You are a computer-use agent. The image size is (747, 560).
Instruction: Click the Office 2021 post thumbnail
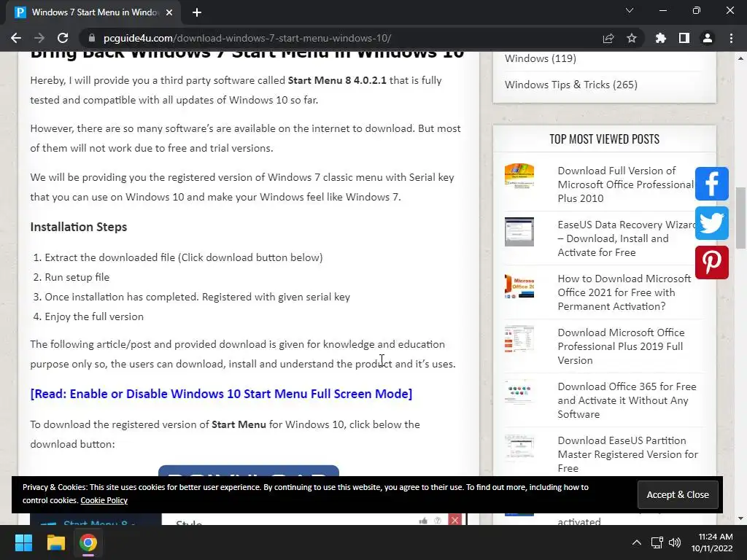[519, 286]
